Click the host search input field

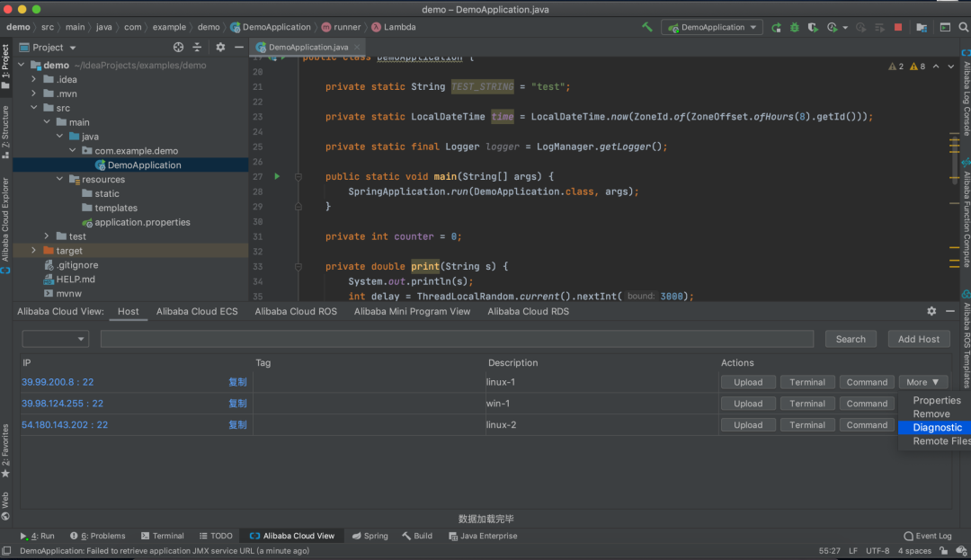point(456,339)
